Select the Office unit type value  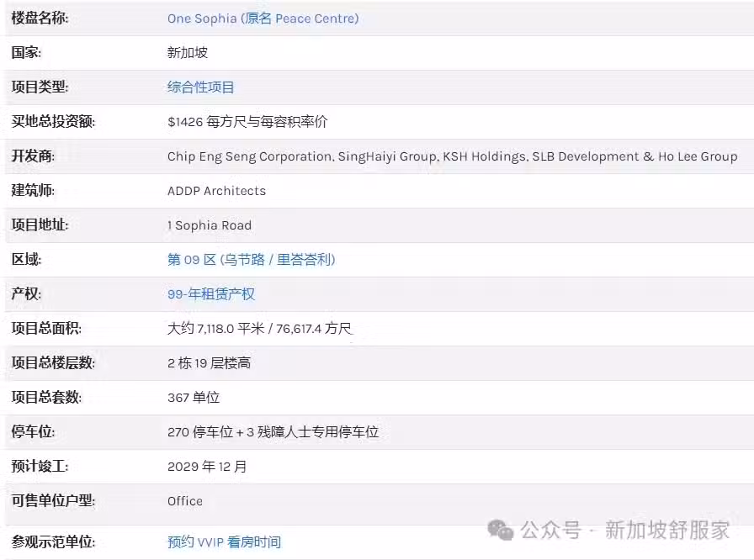185,501
